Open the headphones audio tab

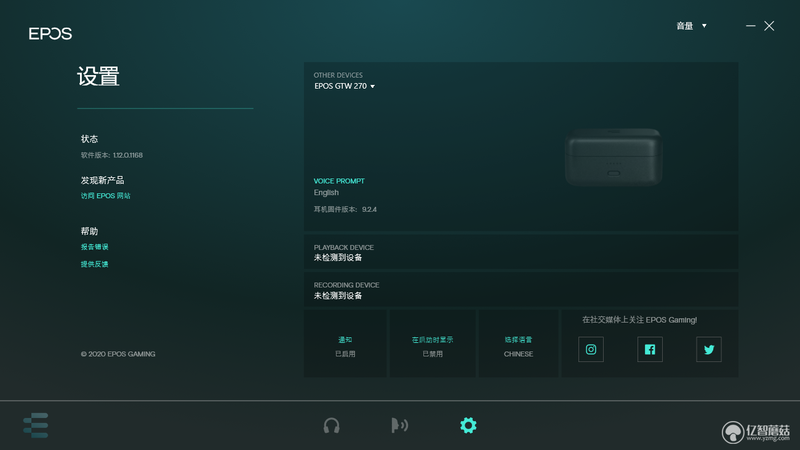tap(332, 426)
